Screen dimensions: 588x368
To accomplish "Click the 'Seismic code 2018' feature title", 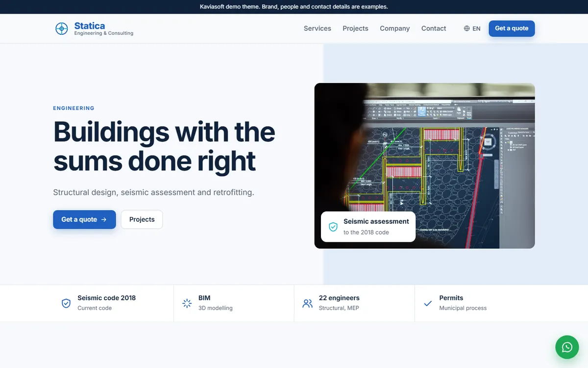I will tap(106, 298).
